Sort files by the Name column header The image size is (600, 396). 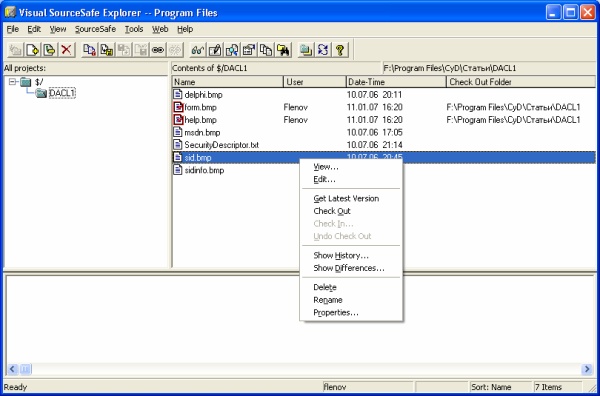(228, 82)
